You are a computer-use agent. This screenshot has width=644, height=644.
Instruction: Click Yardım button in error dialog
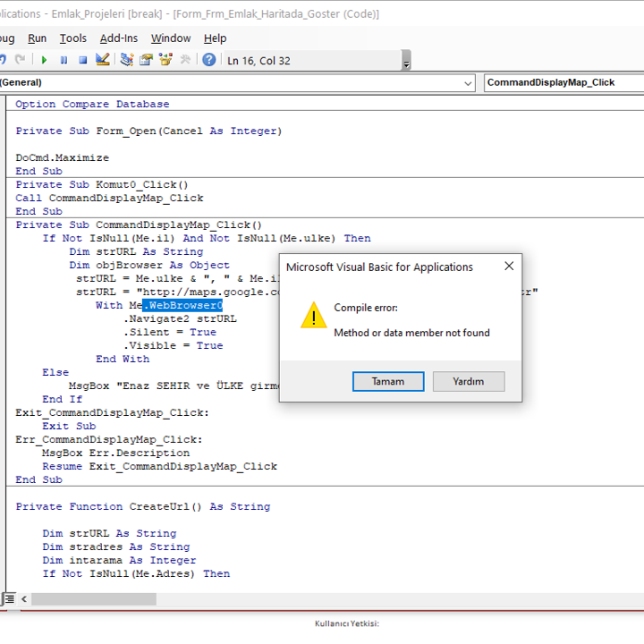[x=468, y=381]
